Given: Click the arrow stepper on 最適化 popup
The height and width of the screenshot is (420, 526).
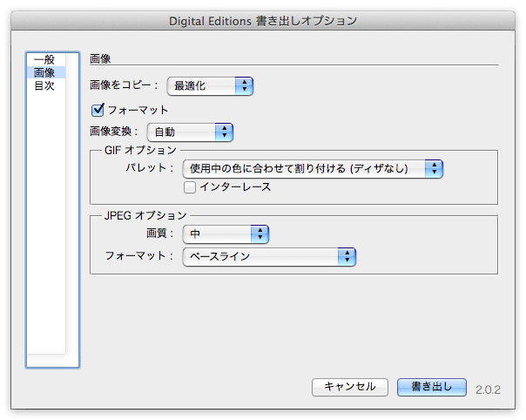Looking at the screenshot, I should click(x=244, y=86).
